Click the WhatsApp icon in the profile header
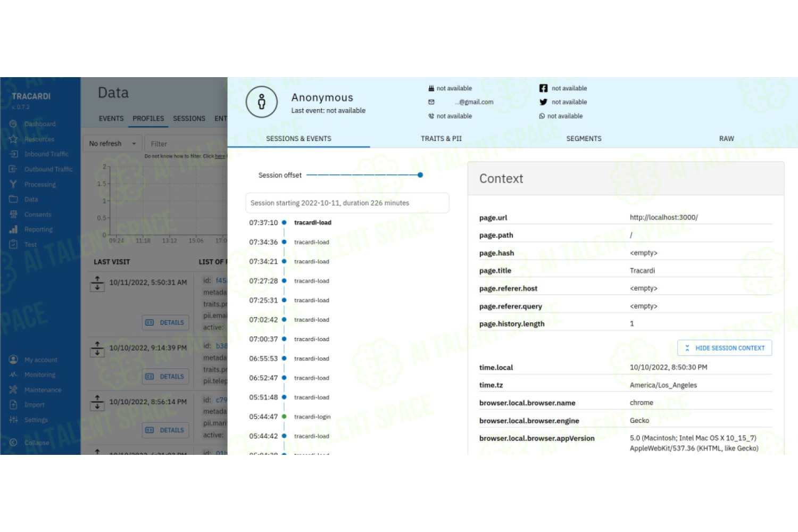The height and width of the screenshot is (532, 798). [x=542, y=116]
